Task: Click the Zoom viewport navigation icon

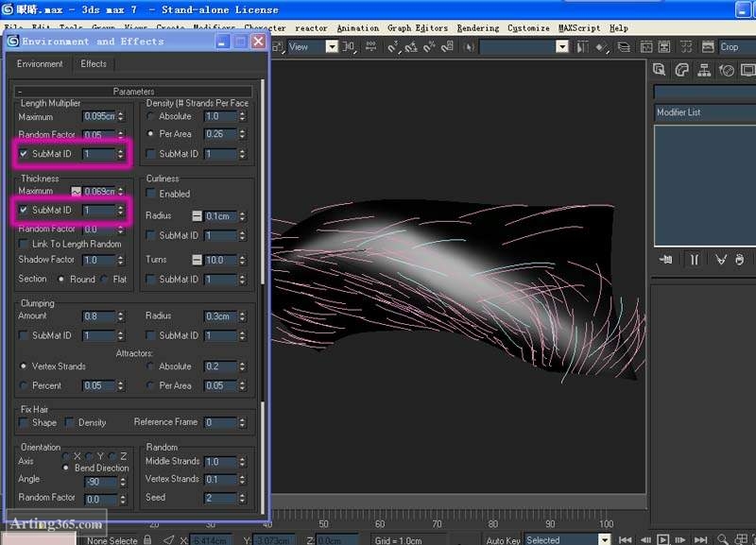Action: [722, 539]
